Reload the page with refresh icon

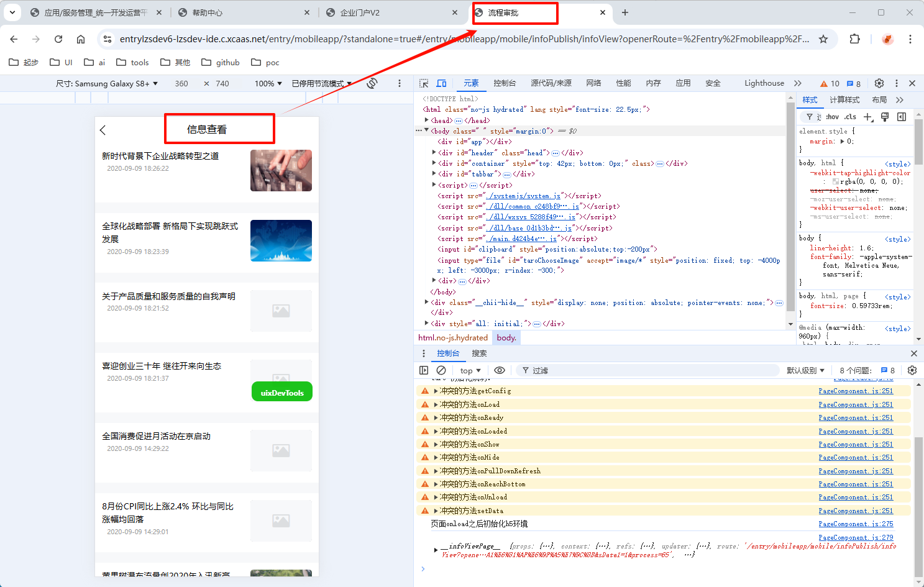(58, 39)
